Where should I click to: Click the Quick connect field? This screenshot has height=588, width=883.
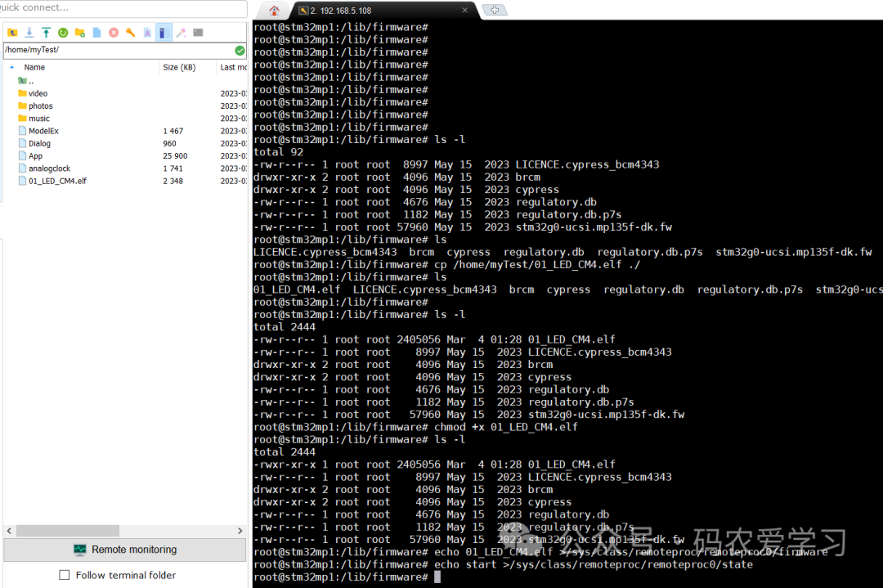tap(123, 8)
